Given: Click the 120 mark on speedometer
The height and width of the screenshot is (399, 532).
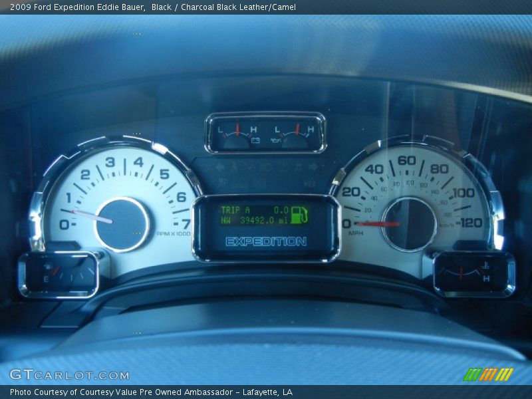Looking at the screenshot, I should tap(471, 223).
